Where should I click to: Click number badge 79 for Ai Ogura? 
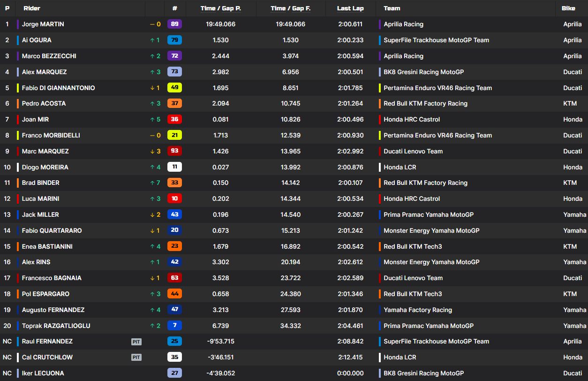click(x=174, y=40)
